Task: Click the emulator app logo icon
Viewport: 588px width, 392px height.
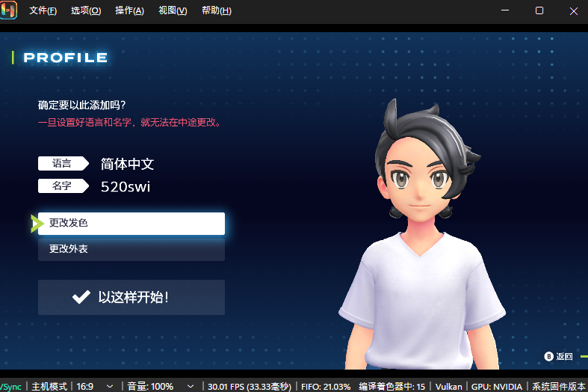Action: (8, 11)
